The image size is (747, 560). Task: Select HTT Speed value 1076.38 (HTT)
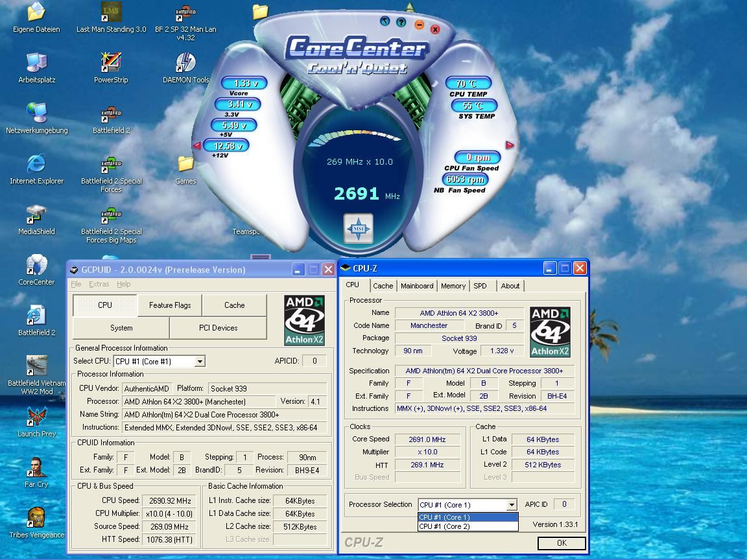170,539
